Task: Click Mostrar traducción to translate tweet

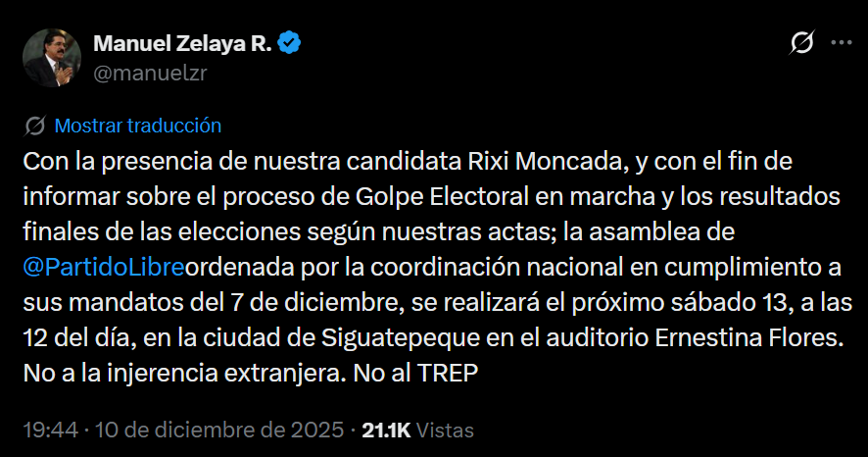Action: 138,126
